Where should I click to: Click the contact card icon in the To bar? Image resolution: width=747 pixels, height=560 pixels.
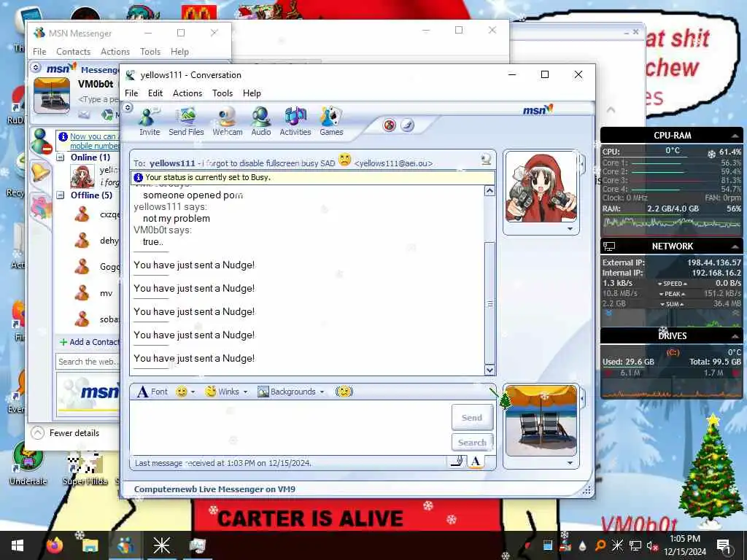pyautogui.click(x=486, y=160)
